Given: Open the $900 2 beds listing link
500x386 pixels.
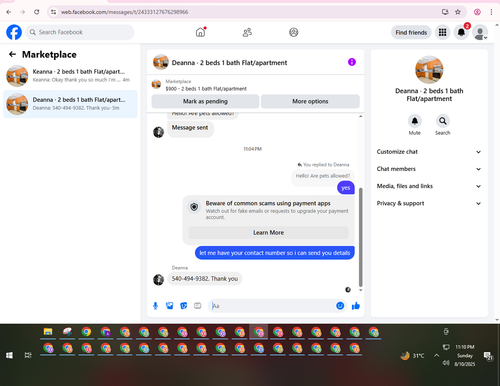Looking at the screenshot, I should (206, 89).
